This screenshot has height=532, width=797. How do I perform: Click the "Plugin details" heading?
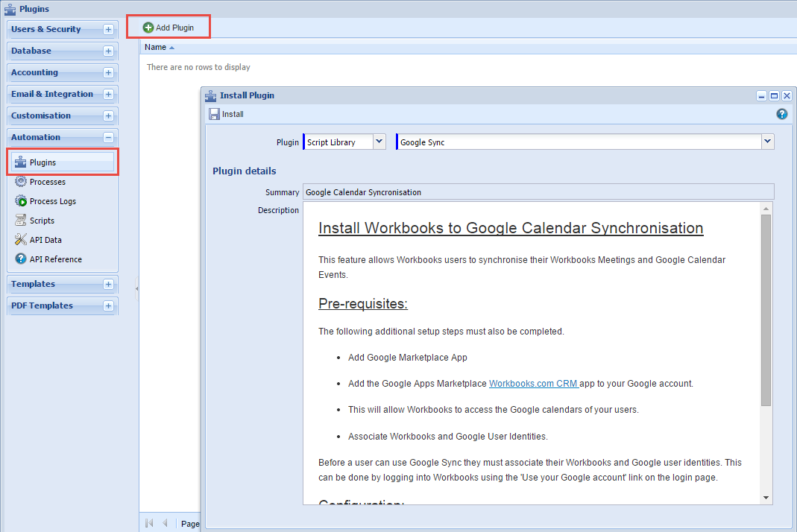click(245, 171)
